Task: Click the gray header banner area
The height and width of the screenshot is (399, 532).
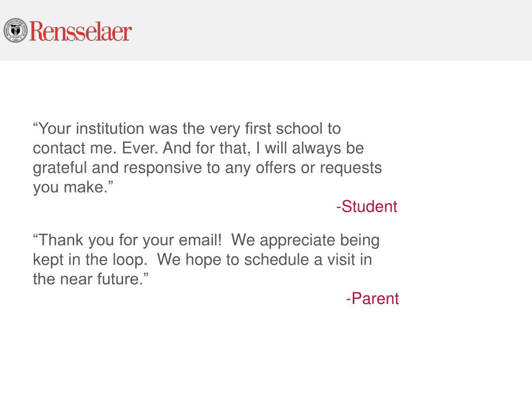Action: pos(266,31)
